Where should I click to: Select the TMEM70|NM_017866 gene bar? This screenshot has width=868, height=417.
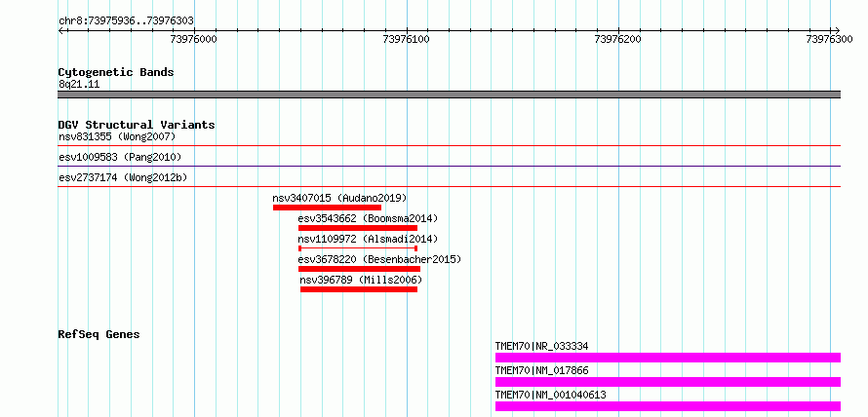coord(668,382)
